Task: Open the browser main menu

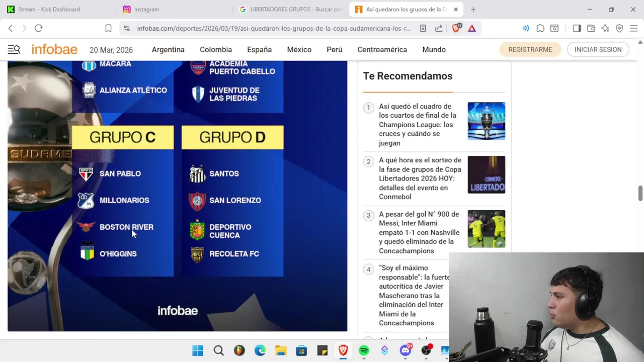Action: click(633, 28)
